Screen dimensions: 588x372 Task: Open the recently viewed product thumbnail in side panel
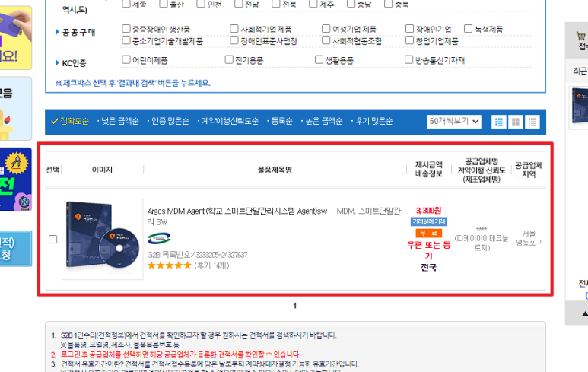(580, 107)
